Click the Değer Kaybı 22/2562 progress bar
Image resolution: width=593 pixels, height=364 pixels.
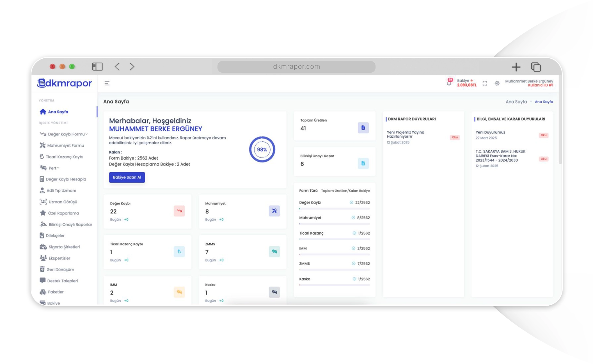[334, 209]
